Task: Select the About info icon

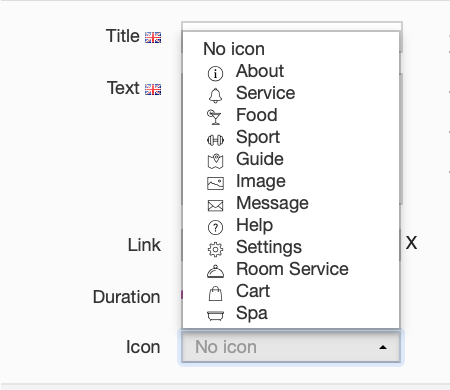Action: tap(215, 73)
